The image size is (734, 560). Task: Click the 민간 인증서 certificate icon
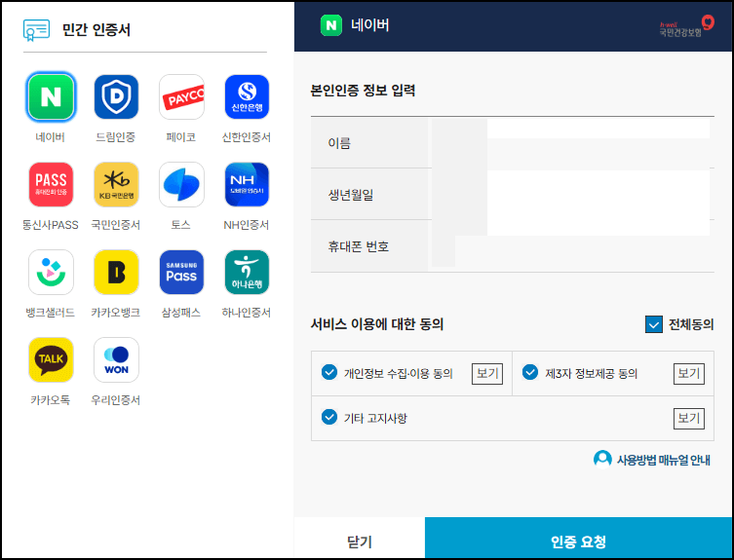[x=36, y=30]
